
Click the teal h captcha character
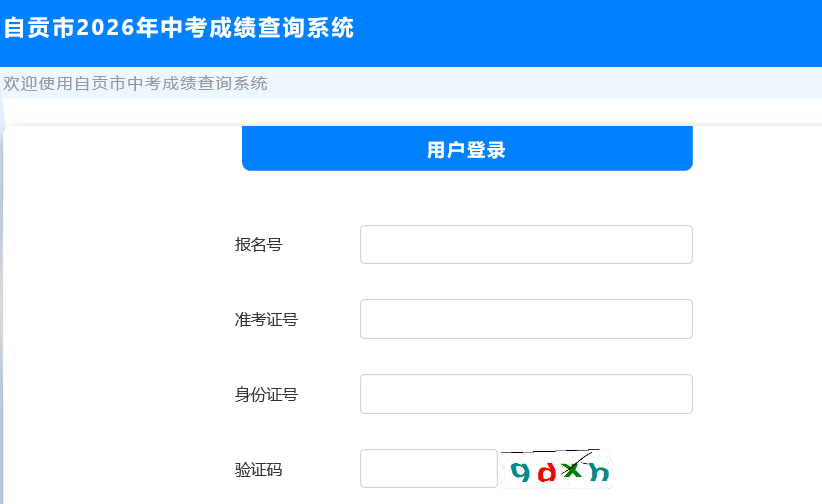pyautogui.click(x=598, y=472)
